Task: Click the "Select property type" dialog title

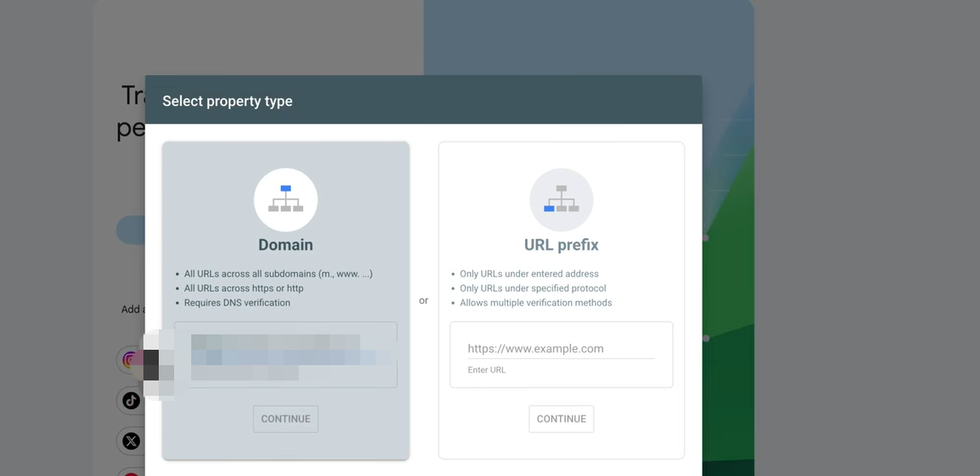Action: 227,102
